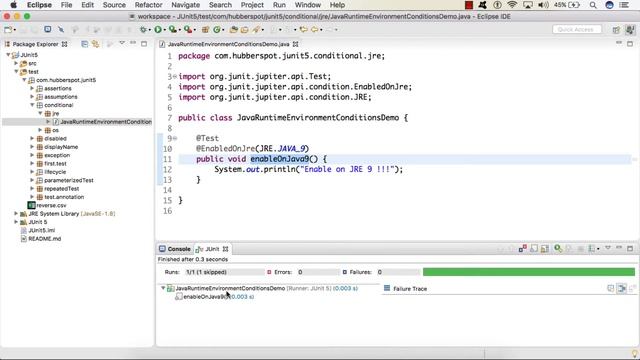Collapse JavaRuntimeEnvironmentConditionsDemo test result node
The image size is (640, 360).
coord(163,288)
